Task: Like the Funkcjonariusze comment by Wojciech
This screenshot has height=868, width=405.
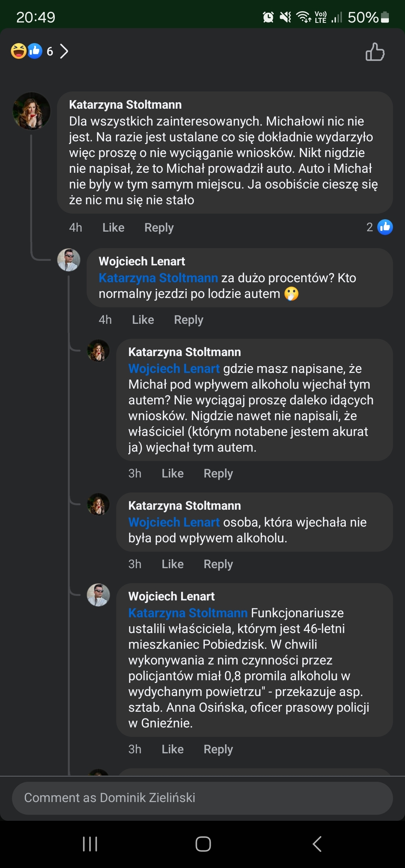Action: pos(172,749)
